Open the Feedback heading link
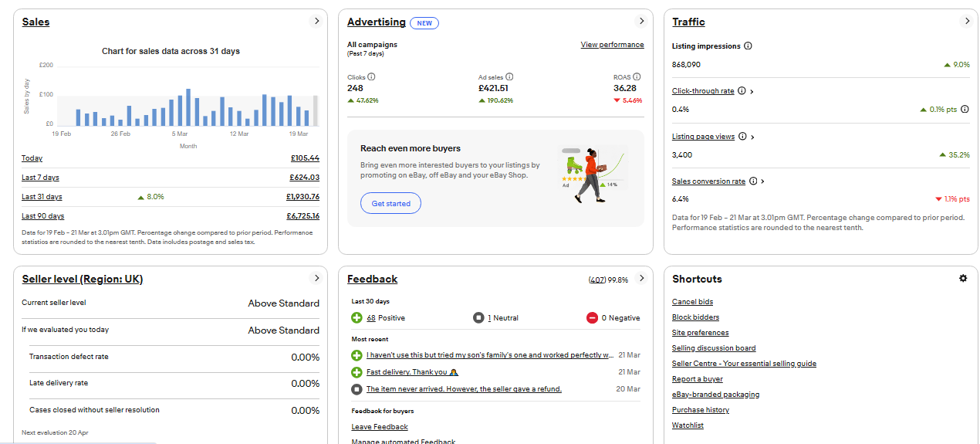The image size is (980, 444). (372, 279)
